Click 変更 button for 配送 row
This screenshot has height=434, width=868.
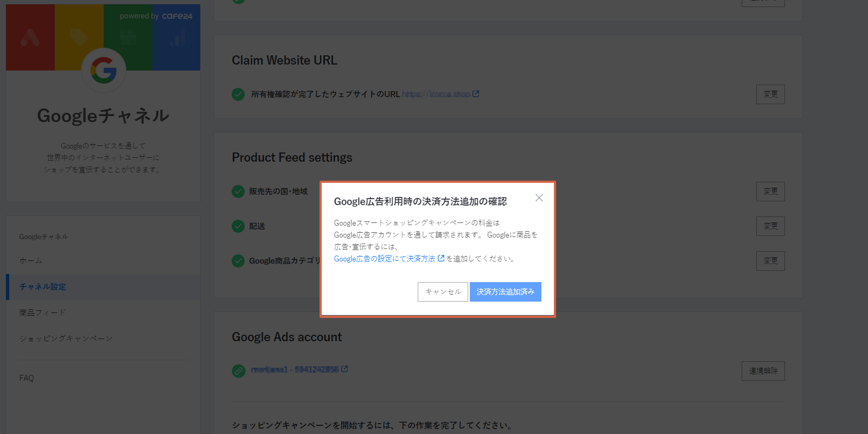770,226
